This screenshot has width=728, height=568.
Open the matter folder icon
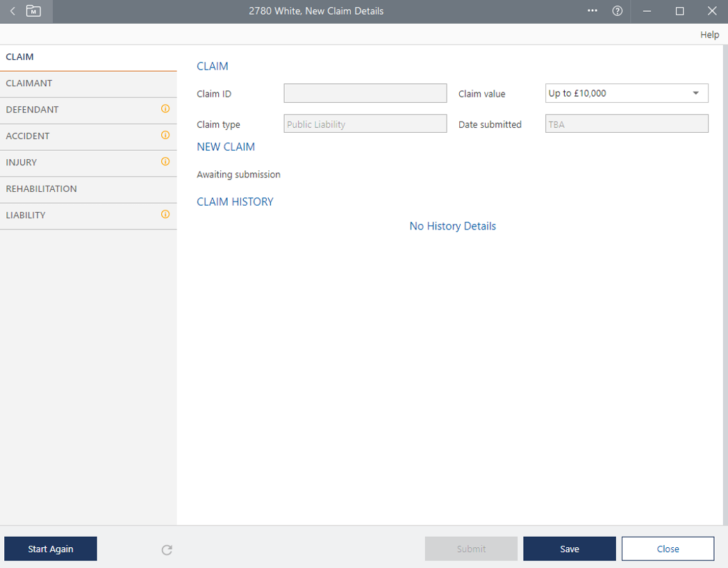click(x=33, y=11)
